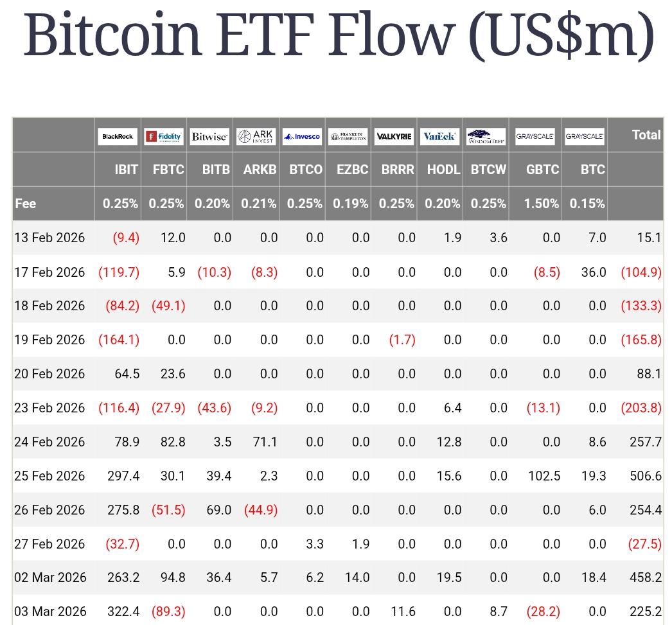Select the IBIT column header
The height and width of the screenshot is (625, 672).
[126, 170]
